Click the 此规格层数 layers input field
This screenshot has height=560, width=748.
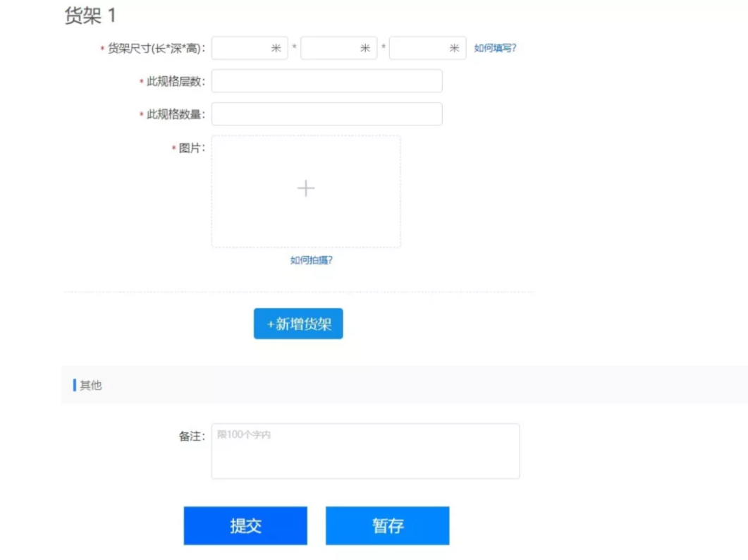click(x=326, y=80)
